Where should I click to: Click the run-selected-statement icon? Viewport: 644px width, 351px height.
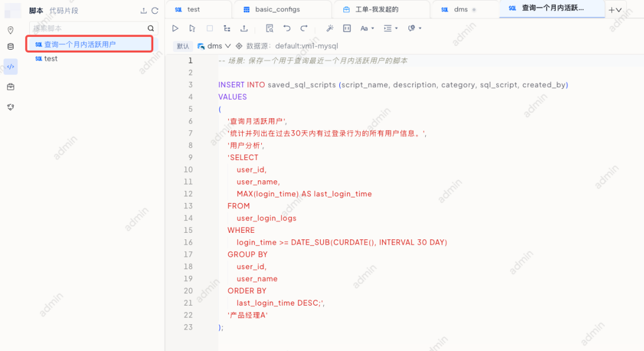click(192, 29)
